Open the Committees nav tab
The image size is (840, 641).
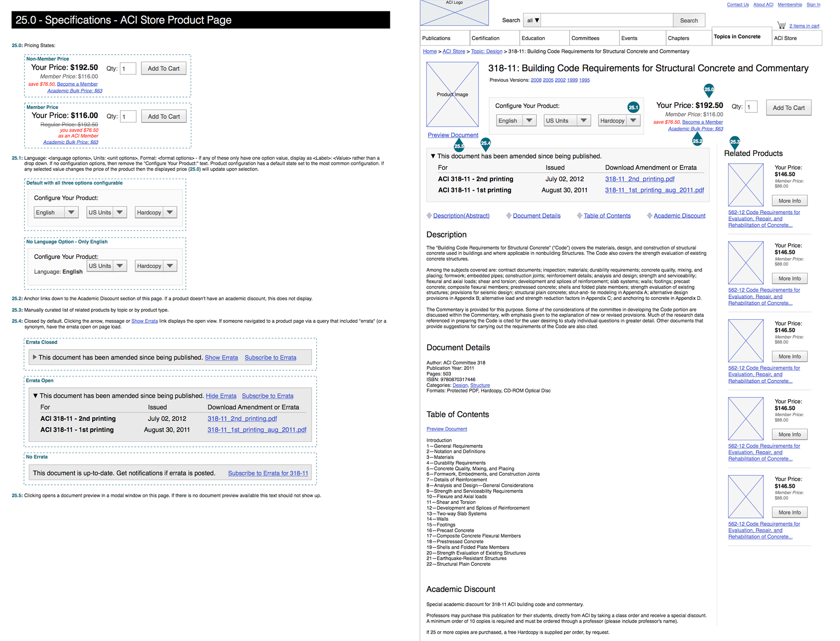click(595, 38)
